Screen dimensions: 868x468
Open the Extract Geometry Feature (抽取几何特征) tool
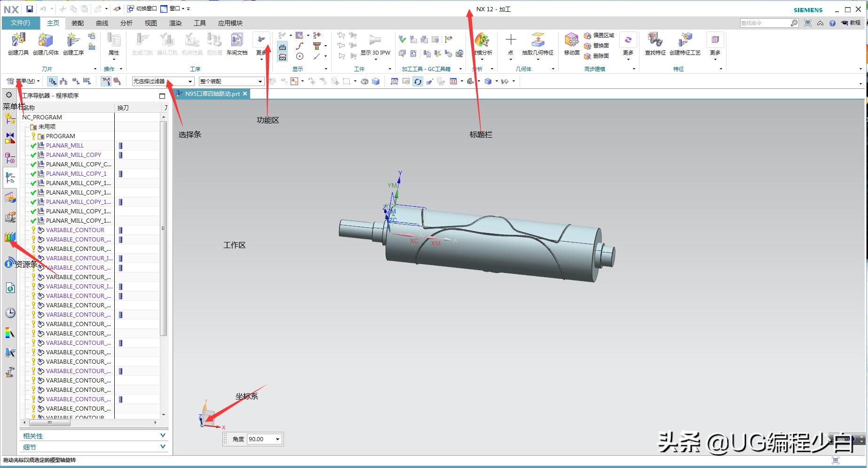(x=537, y=40)
